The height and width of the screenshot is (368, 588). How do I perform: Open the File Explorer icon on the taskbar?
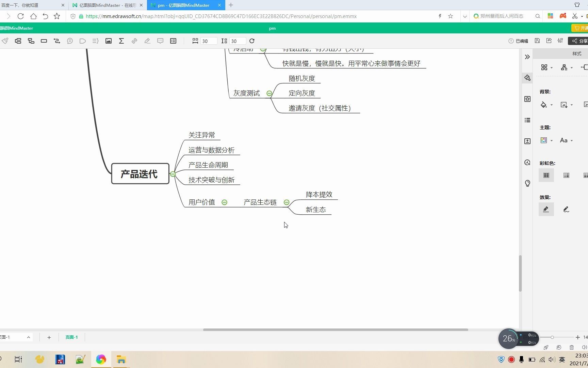(121, 359)
